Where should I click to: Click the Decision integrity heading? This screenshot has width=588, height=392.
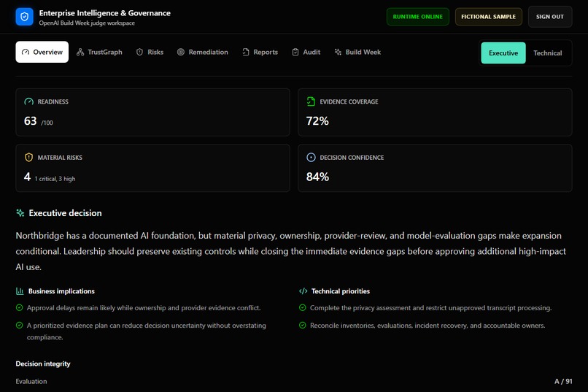43,364
